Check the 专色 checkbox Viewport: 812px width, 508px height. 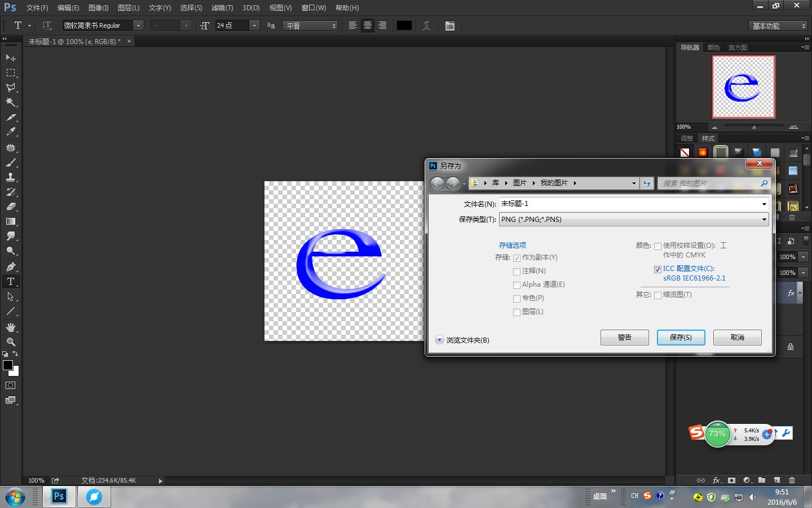point(517,299)
